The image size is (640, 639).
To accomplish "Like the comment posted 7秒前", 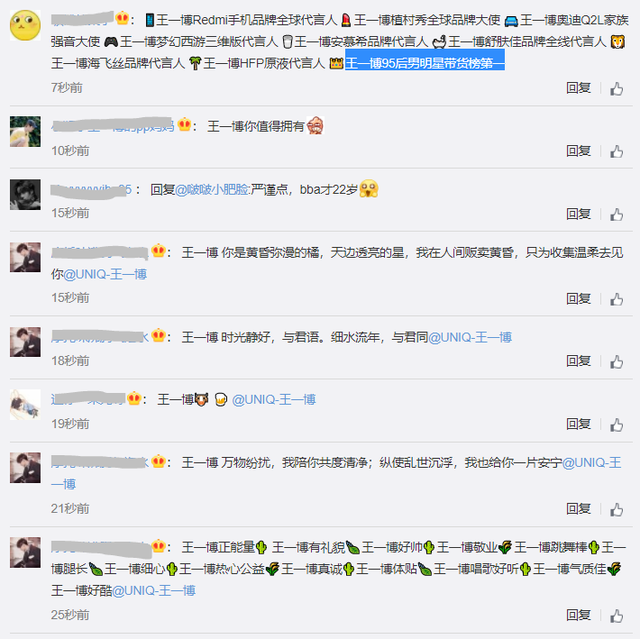I will tap(616, 89).
